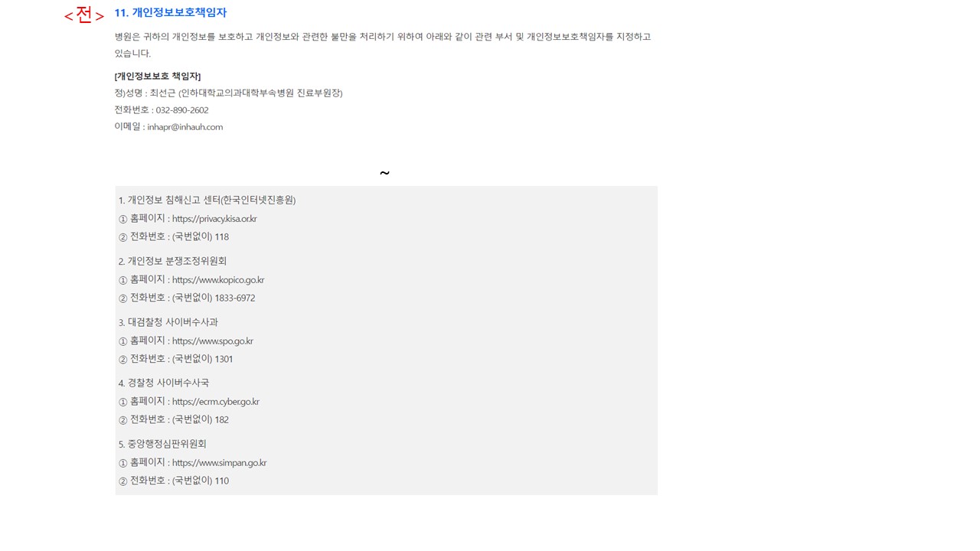Click the phone number 1833-6972
The width and height of the screenshot is (980, 551).
click(235, 298)
